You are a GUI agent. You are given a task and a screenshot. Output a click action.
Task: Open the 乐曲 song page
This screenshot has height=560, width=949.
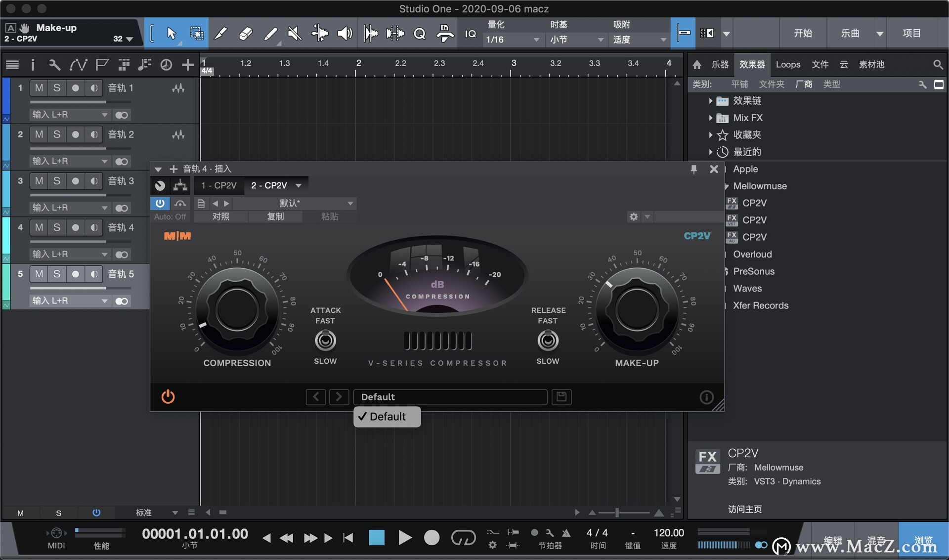click(x=850, y=33)
